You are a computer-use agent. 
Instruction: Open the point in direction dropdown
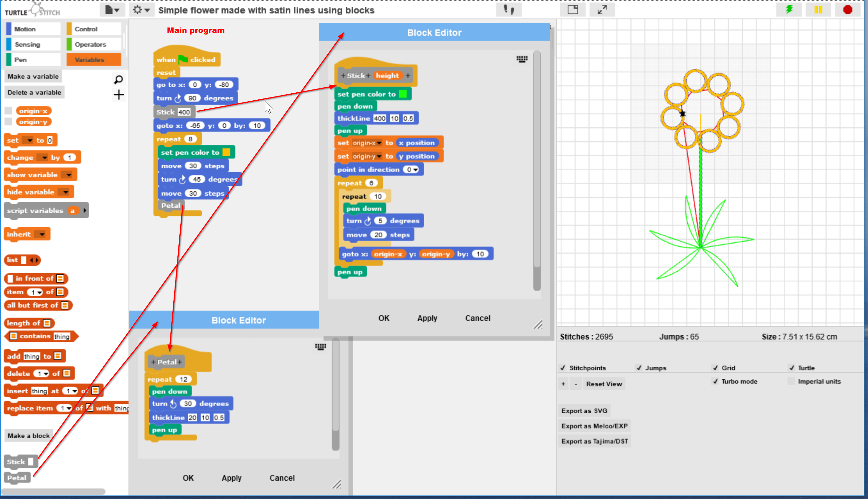(416, 170)
